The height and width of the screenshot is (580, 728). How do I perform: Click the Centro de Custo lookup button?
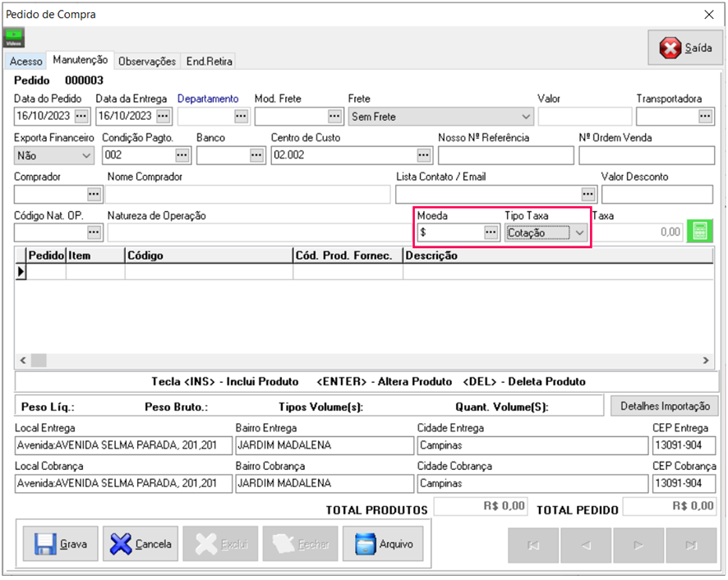pyautogui.click(x=424, y=155)
